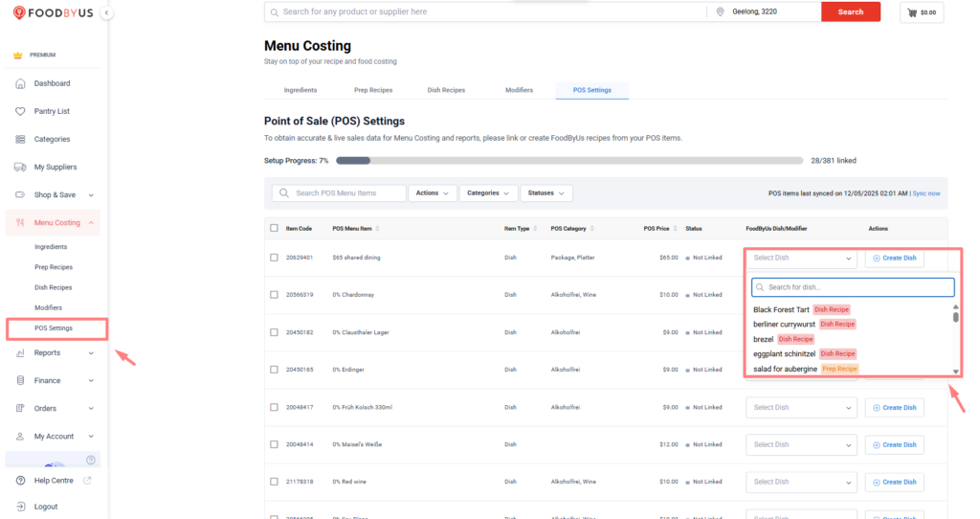Screen dimensions: 980x519
Task: Click the dish list scrollbar thumb
Action: [956, 316]
